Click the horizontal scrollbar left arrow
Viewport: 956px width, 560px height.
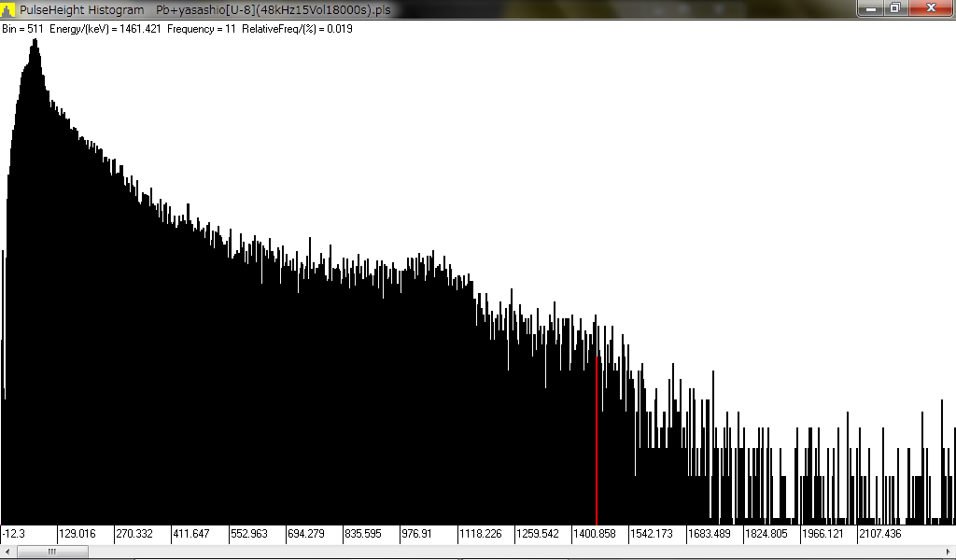[x=7, y=552]
